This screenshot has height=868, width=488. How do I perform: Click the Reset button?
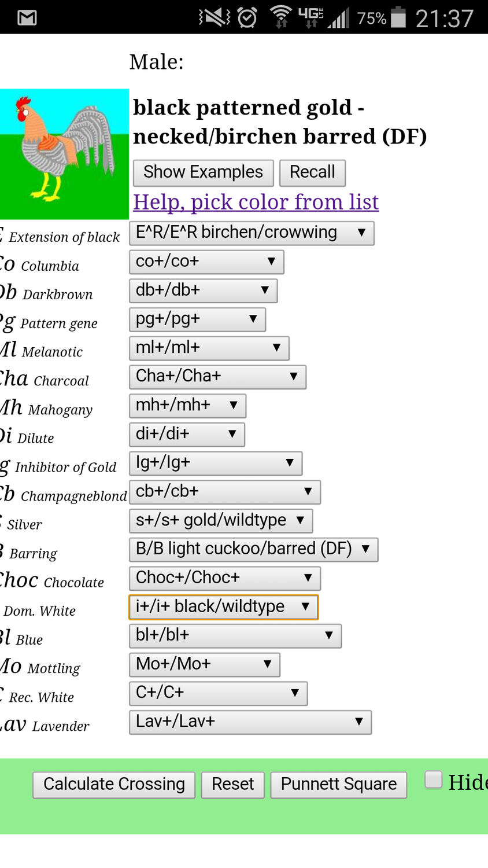(232, 785)
